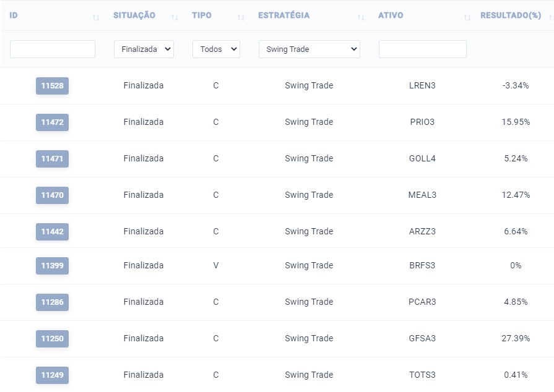The image size is (554, 392).
Task: Open the Situação filter dropdown set to Finalizada
Action: tap(144, 49)
